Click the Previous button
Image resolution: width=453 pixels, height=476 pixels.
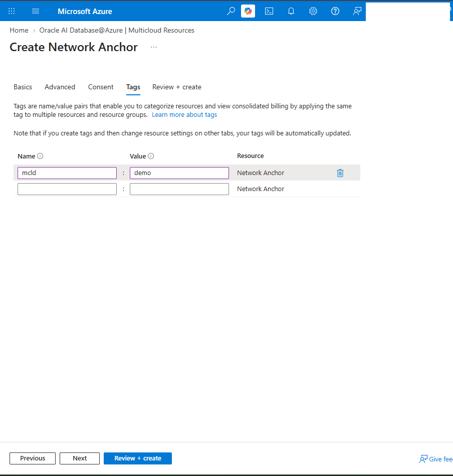click(33, 458)
